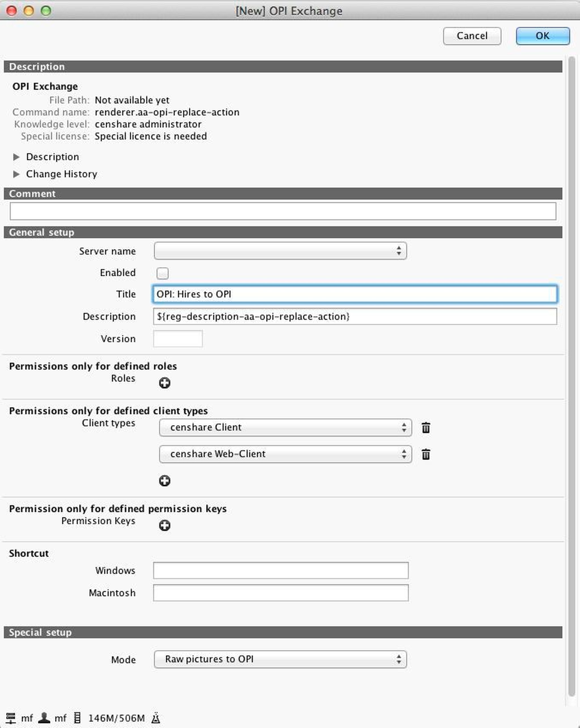Expand the Description disclosure triangle
The width and height of the screenshot is (580, 728).
(16, 157)
